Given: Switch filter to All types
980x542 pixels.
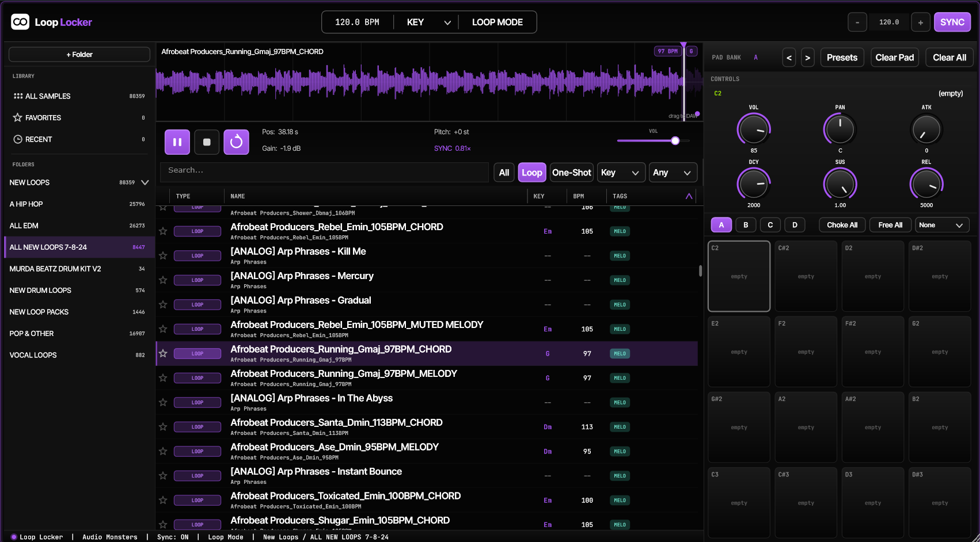Looking at the screenshot, I should pos(504,173).
